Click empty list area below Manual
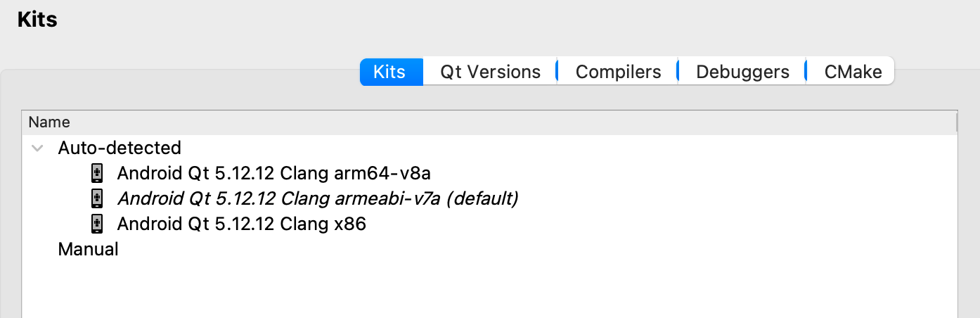The image size is (980, 318). (x=489, y=290)
